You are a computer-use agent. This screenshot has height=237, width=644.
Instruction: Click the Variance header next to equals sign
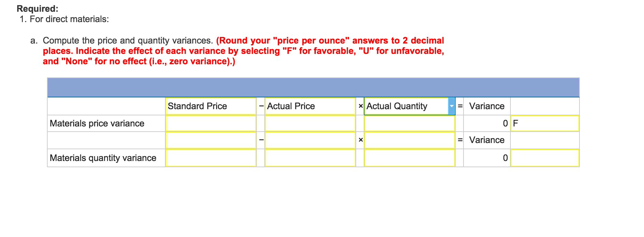[487, 106]
